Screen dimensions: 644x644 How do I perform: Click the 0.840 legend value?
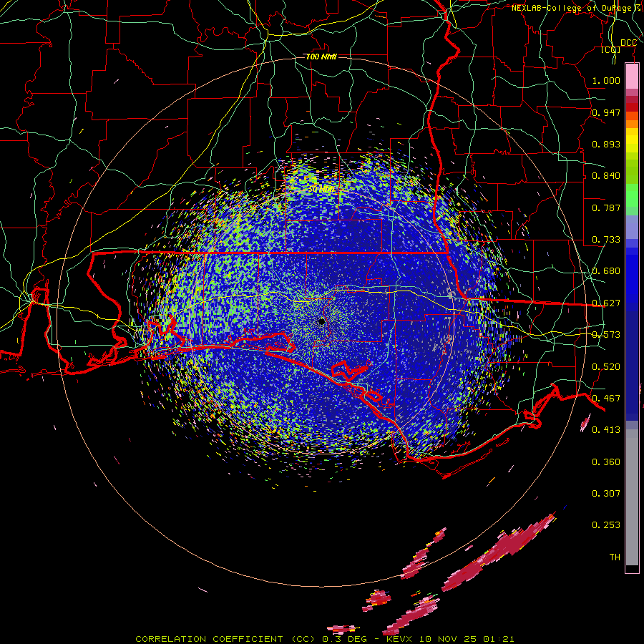(x=606, y=176)
